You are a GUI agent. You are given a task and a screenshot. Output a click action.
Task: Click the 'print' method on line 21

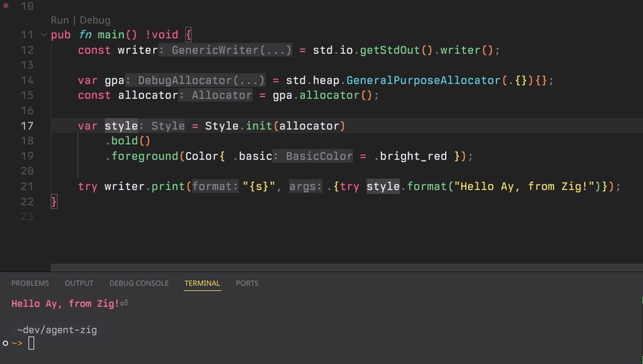[168, 187]
